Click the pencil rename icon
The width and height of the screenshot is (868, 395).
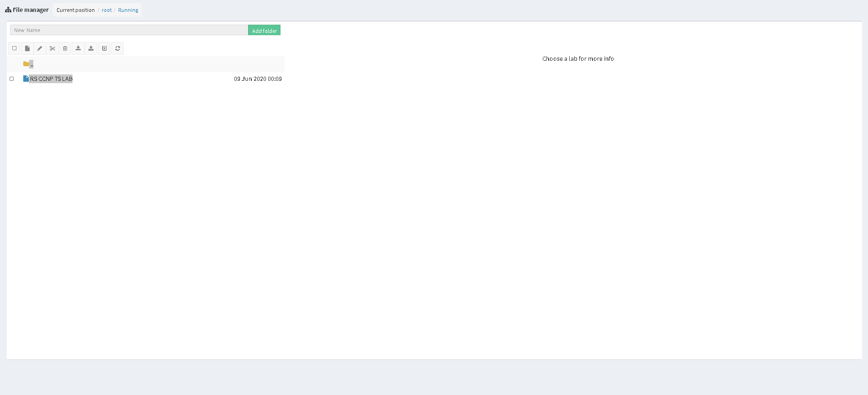point(40,48)
